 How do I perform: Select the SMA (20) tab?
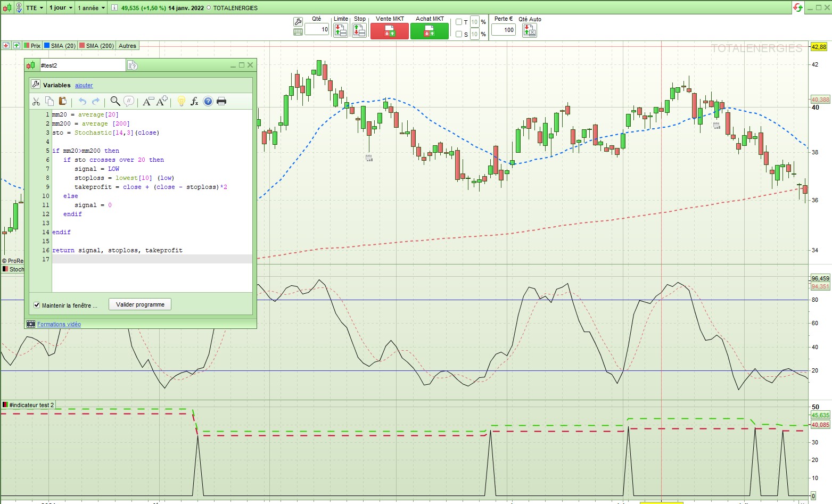click(x=60, y=46)
